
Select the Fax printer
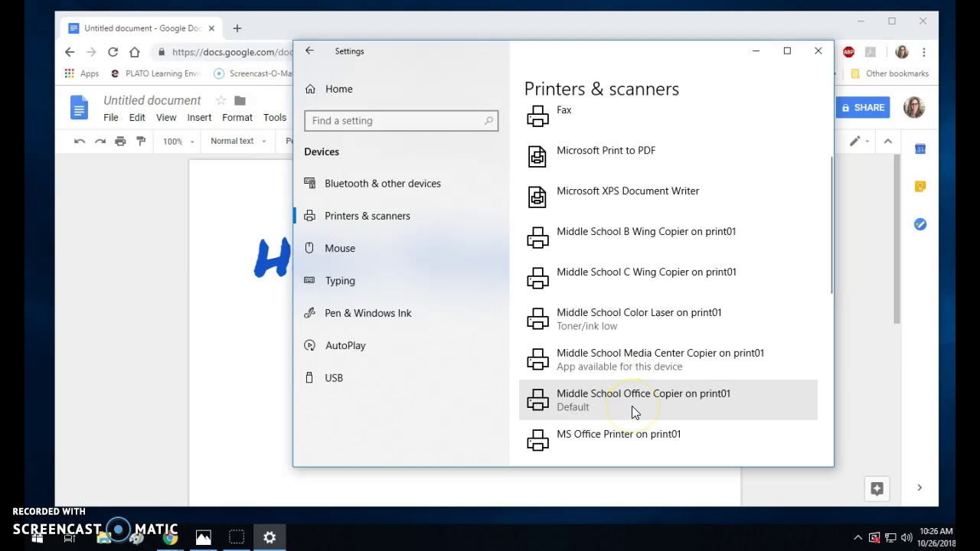[668, 116]
